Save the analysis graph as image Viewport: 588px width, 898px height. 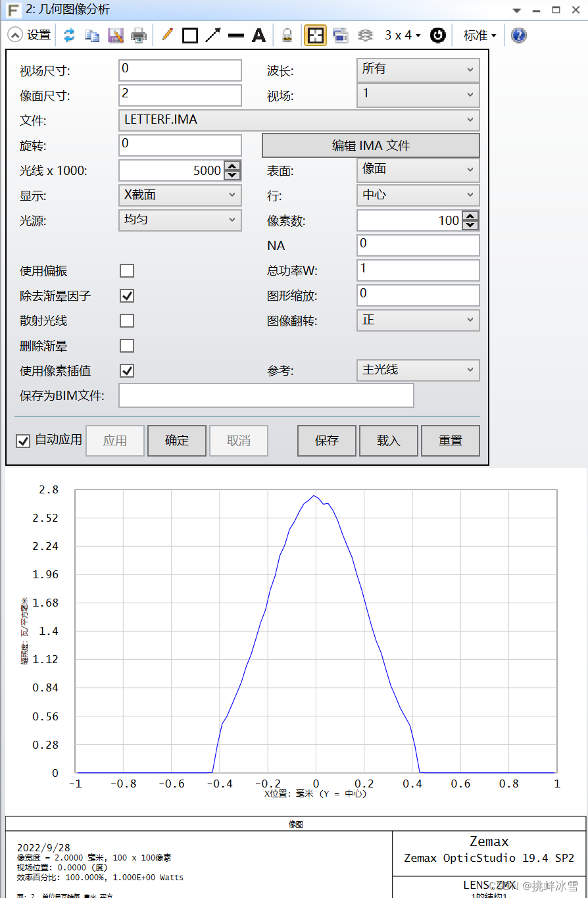tap(116, 35)
